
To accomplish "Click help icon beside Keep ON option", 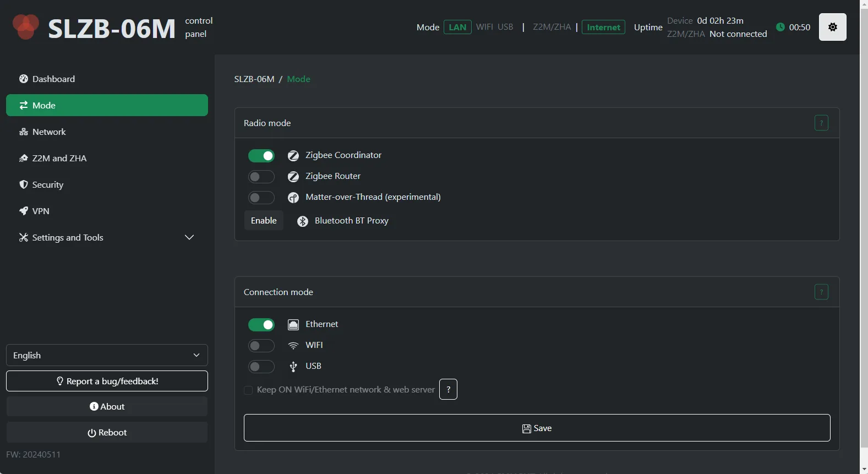I will tap(448, 389).
